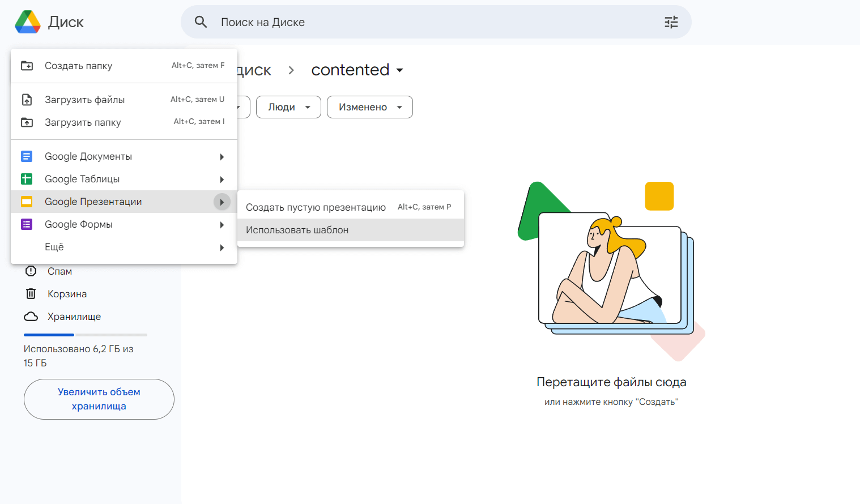Click Увеличить объем хранилища button
Screen dimensions: 860x504
pos(99,399)
